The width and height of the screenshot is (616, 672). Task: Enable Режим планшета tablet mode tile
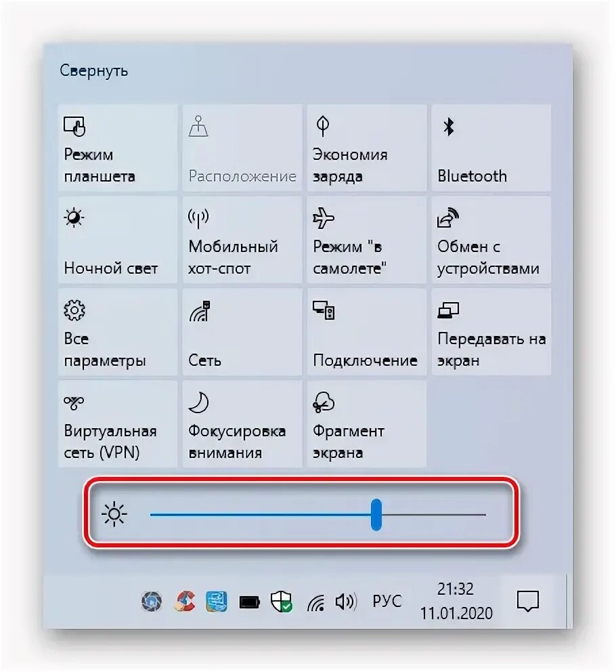coord(118,148)
